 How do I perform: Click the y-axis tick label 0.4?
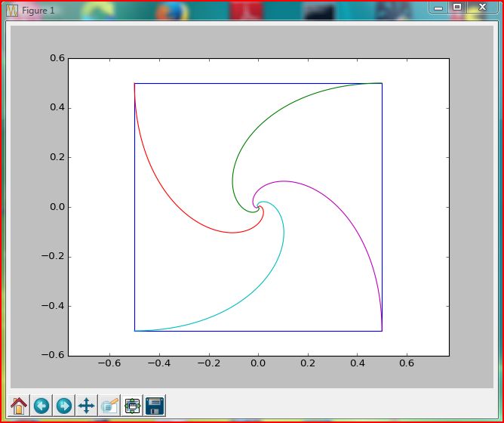tap(57, 108)
